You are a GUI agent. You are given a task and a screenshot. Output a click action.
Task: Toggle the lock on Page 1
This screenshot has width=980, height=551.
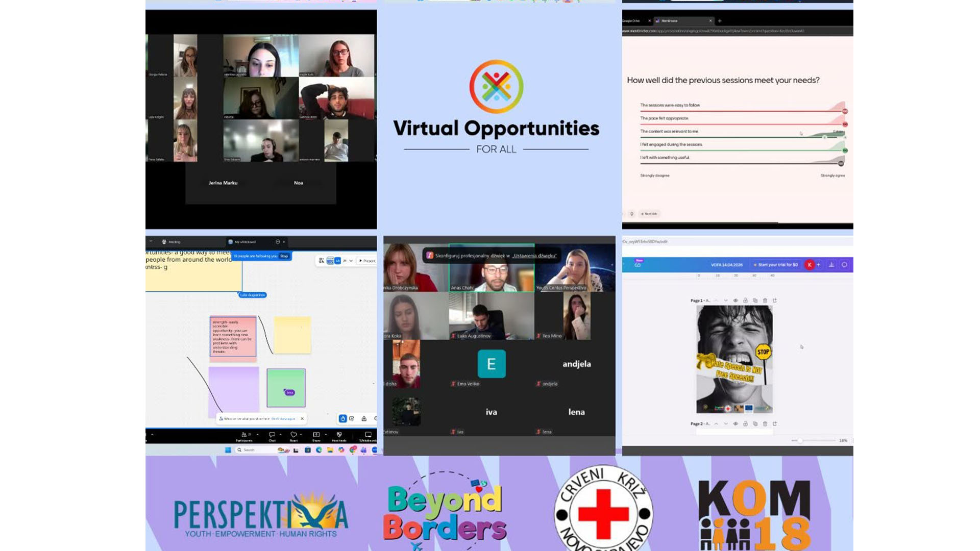(x=745, y=300)
